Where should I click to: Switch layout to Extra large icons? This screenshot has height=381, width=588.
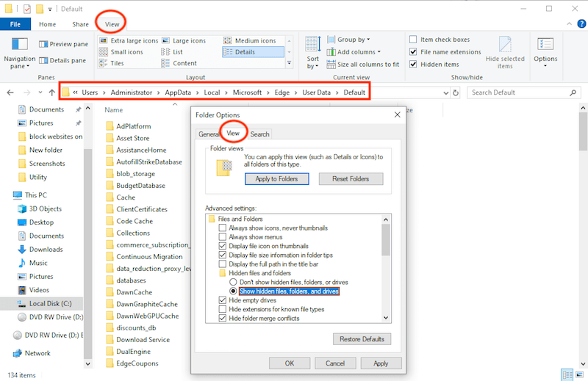coord(129,40)
